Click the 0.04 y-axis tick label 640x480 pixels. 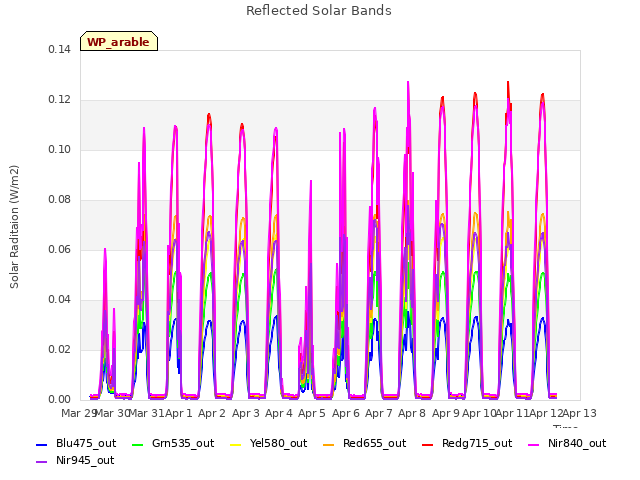[x=59, y=300]
